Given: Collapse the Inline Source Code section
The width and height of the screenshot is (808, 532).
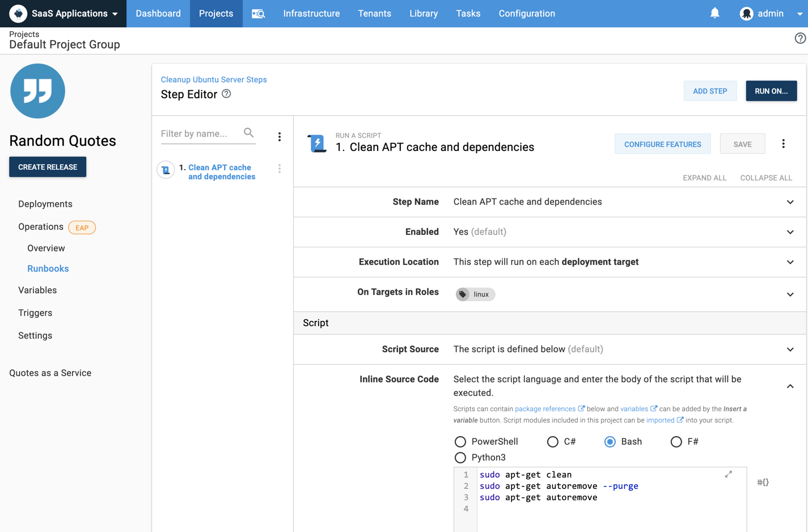Looking at the screenshot, I should (790, 386).
